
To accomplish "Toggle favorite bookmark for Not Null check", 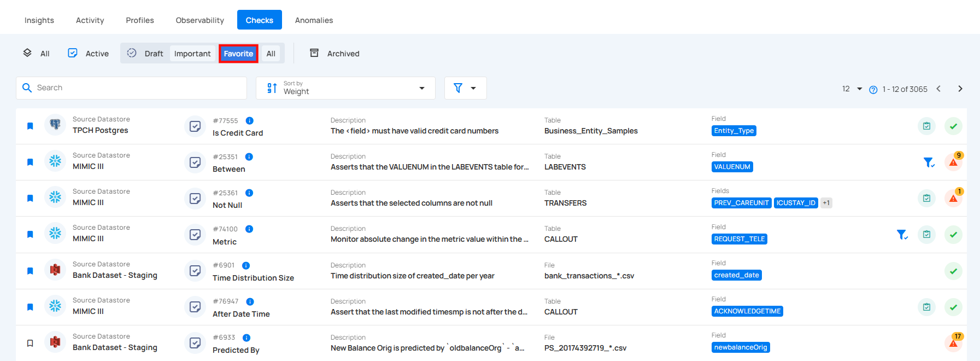I will pyautogui.click(x=30, y=199).
